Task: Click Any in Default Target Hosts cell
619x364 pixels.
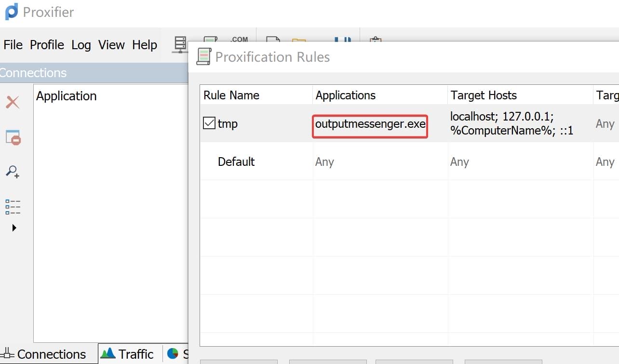Action: coord(459,162)
